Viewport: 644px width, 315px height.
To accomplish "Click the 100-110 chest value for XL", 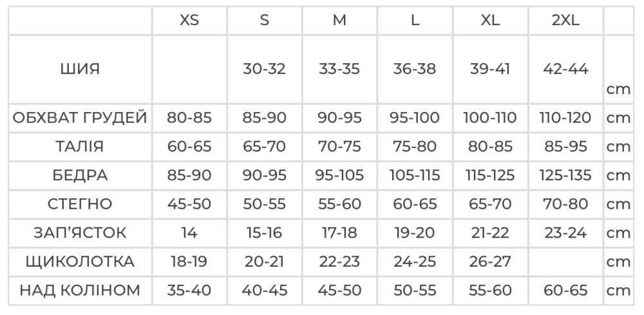I will 490,118.
